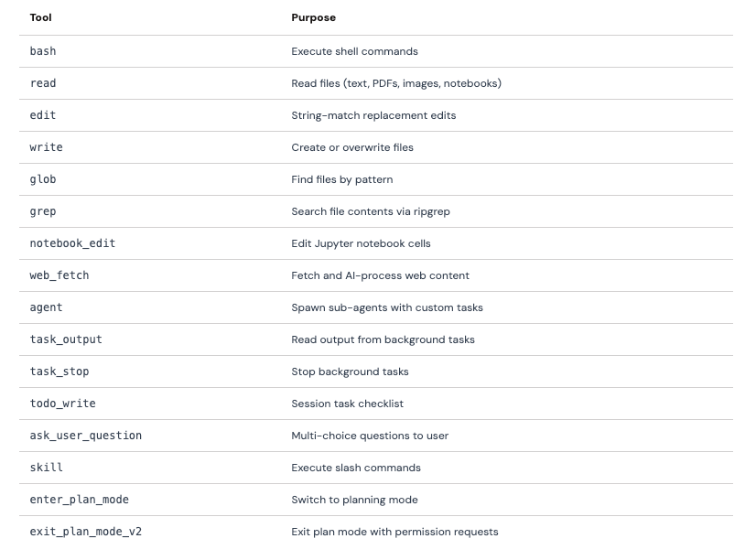
Task: Click the Purpose column header
Action: pos(313,17)
